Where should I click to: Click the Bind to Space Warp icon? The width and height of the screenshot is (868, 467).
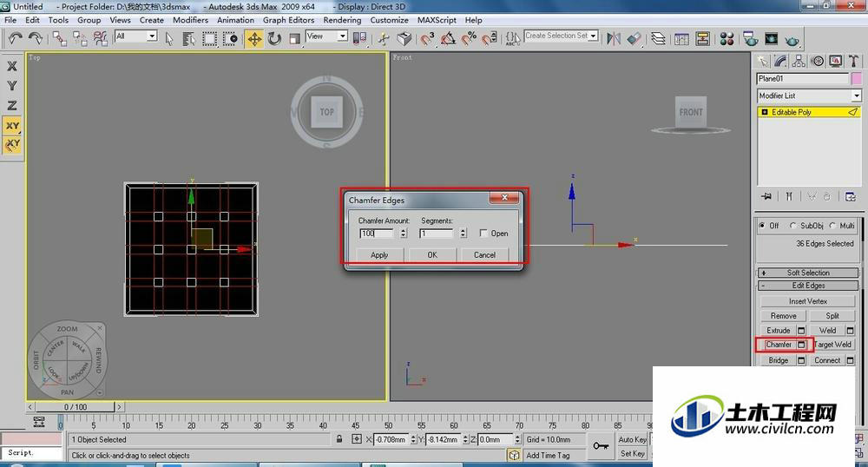point(100,38)
